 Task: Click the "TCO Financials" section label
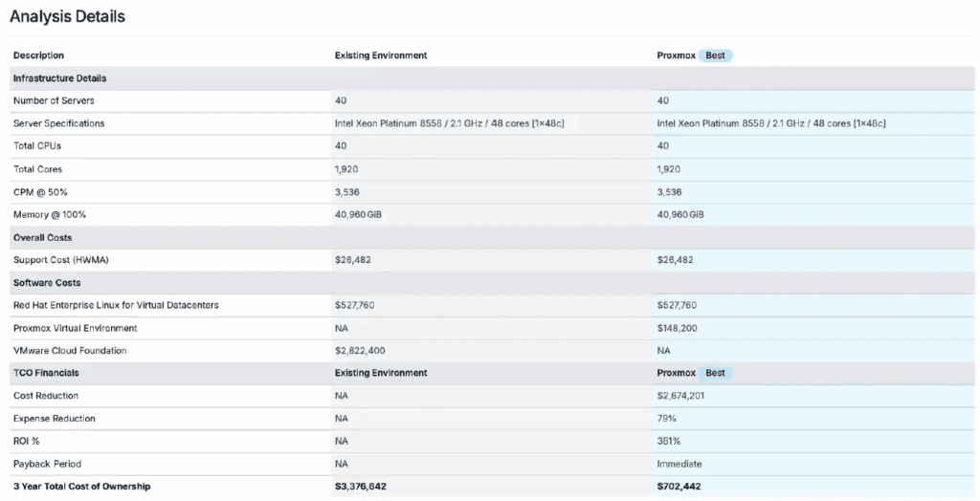[x=46, y=373]
